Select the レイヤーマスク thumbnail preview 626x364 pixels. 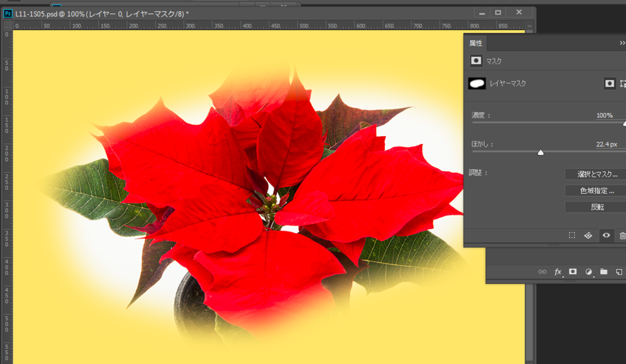point(477,83)
